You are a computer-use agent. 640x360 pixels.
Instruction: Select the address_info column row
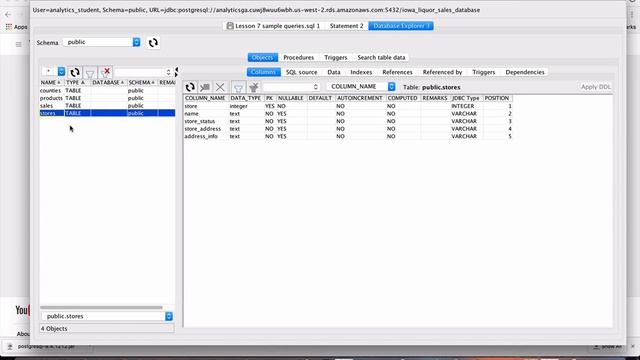pyautogui.click(x=348, y=136)
